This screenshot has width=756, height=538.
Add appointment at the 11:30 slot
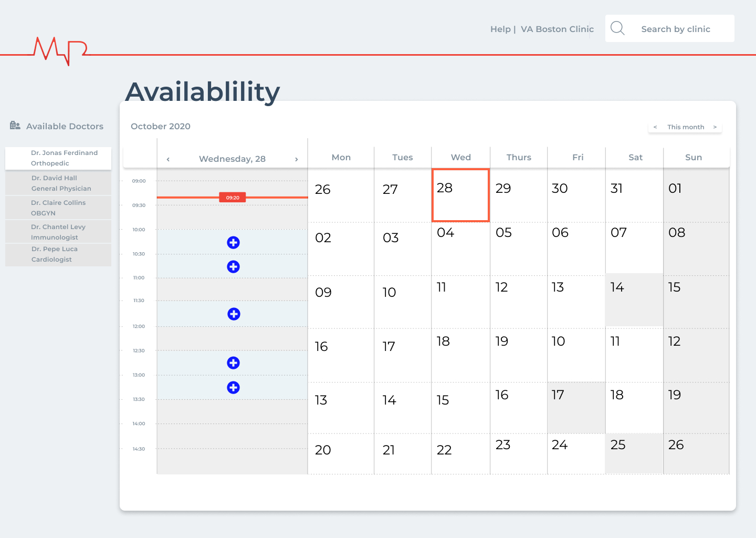(x=234, y=314)
